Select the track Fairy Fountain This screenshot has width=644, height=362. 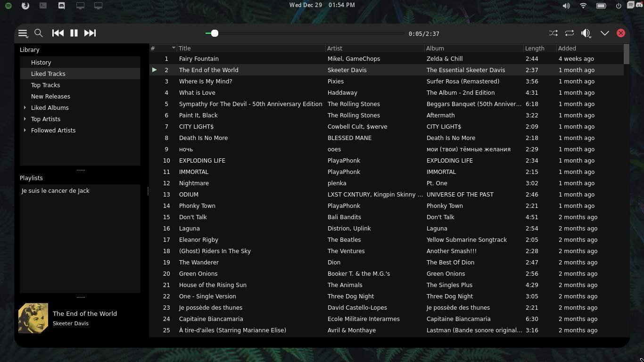[x=199, y=59]
